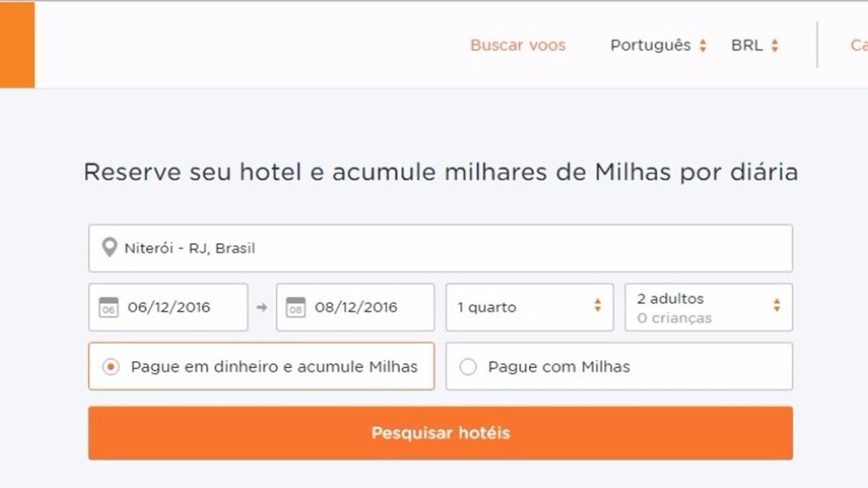Open the Português language dropdown
868x488 pixels.
[650, 46]
